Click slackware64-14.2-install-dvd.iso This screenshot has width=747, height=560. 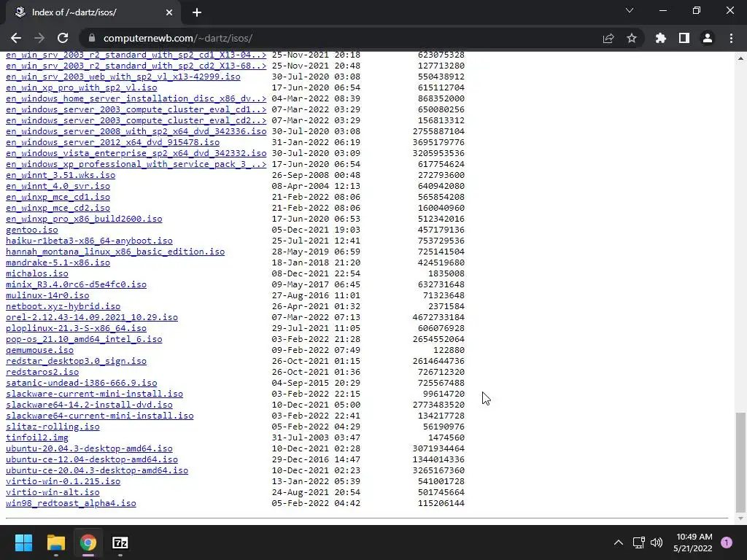89,405
